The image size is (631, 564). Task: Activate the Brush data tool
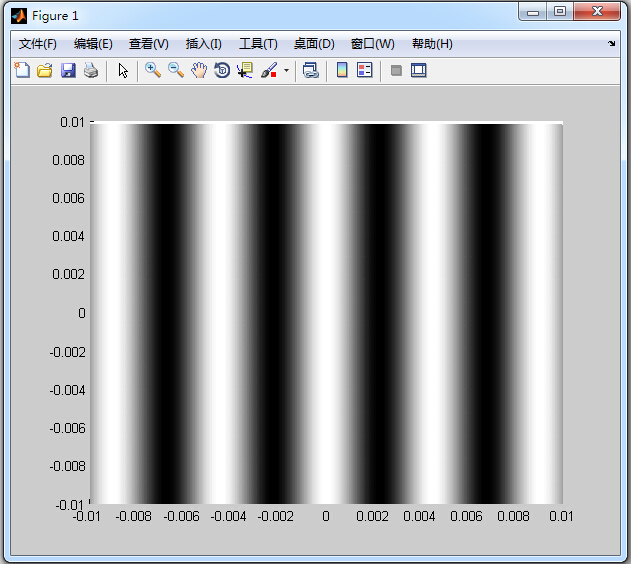269,70
